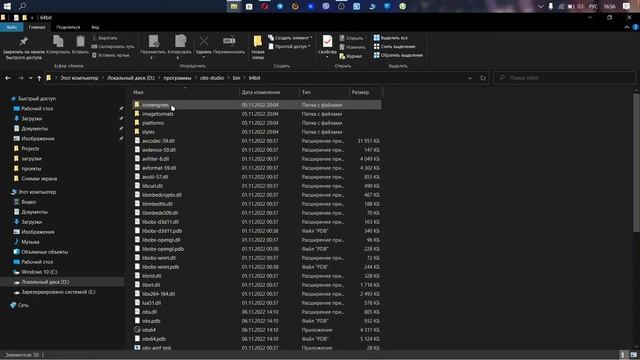This screenshot has height=360, width=640.
Task: Select Windows 10 (C:) in navigation pane
Action: 39,272
